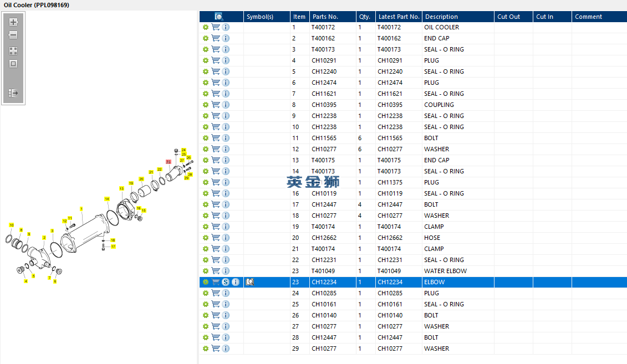Select callout 13 on the diagram
The height and width of the screenshot is (364, 627).
click(121, 188)
